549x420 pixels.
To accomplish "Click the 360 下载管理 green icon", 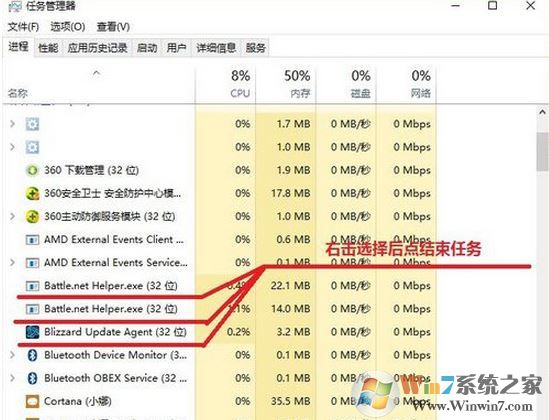I will coord(33,170).
